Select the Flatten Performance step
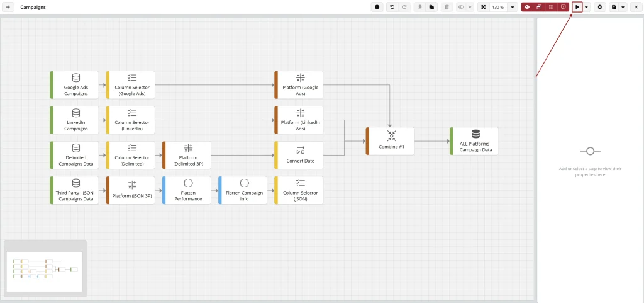644x303 pixels. pos(186,190)
